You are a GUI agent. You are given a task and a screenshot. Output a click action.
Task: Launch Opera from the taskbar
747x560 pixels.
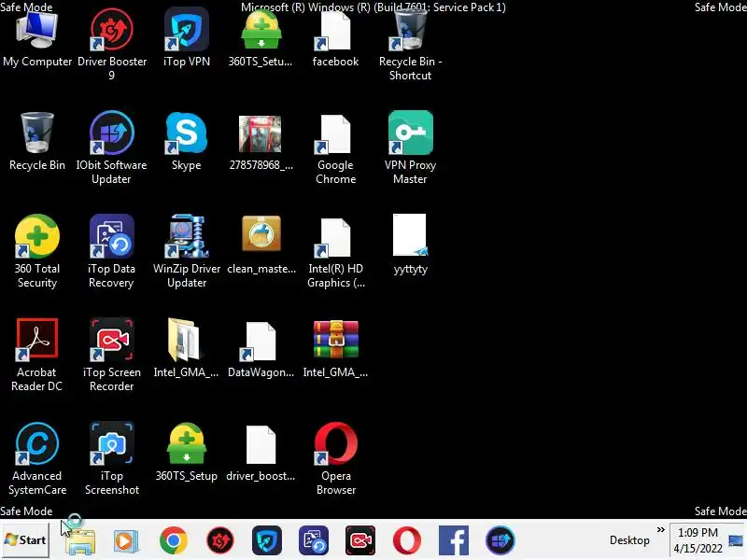click(x=407, y=540)
